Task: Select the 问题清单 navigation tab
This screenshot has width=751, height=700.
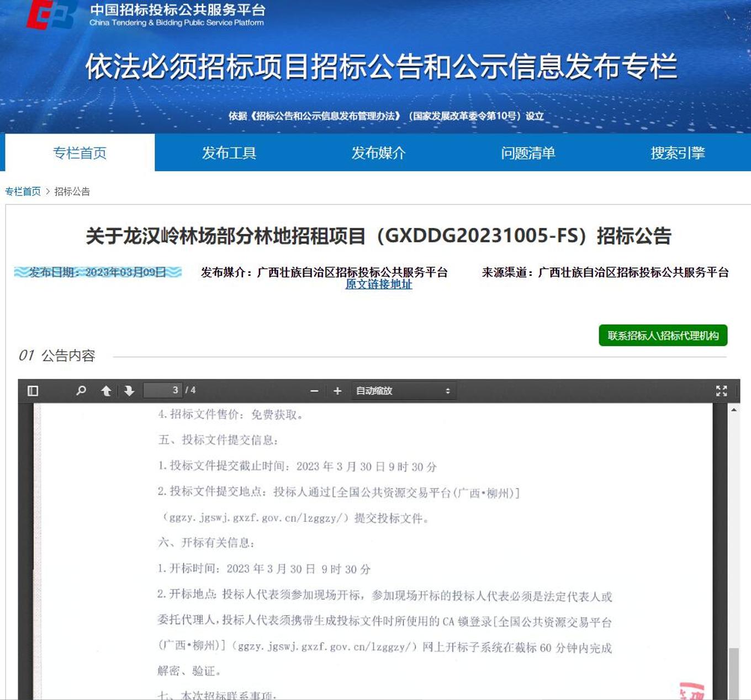Action: point(528,153)
